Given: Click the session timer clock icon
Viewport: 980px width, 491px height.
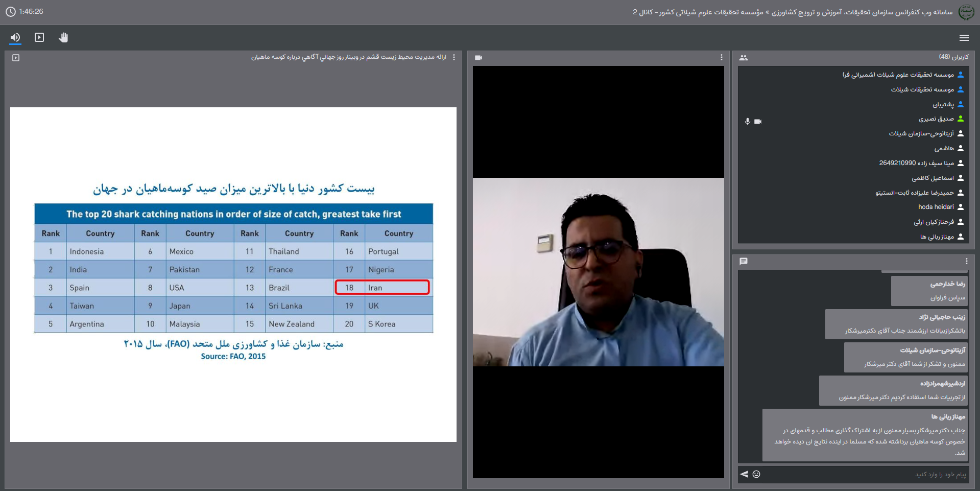Looking at the screenshot, I should [10, 11].
